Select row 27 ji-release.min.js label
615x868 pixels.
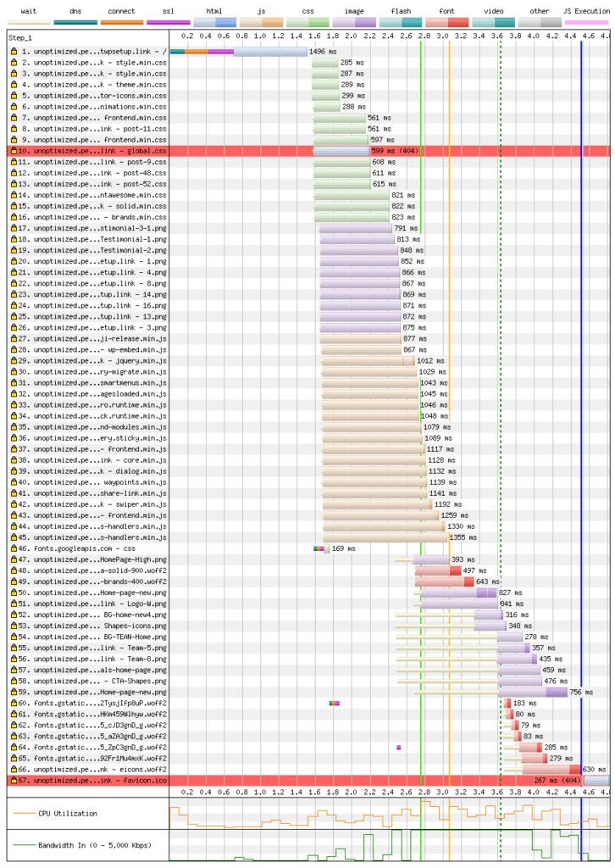point(92,338)
